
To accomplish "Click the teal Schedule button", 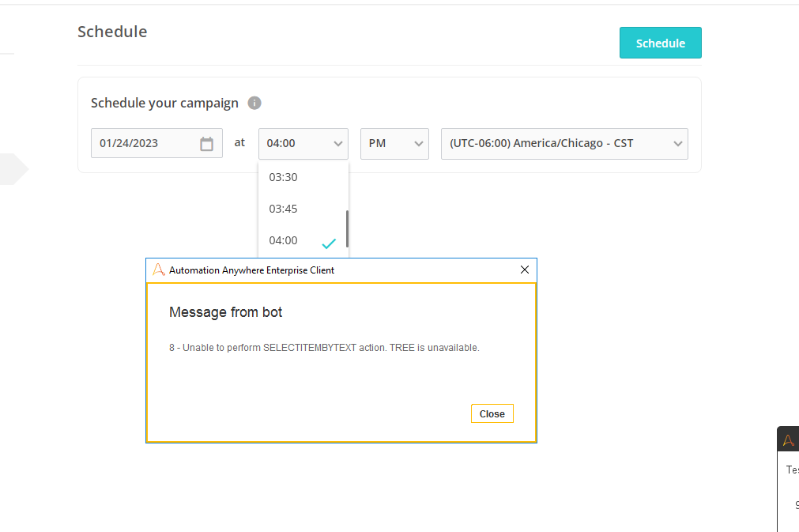I will 660,43.
